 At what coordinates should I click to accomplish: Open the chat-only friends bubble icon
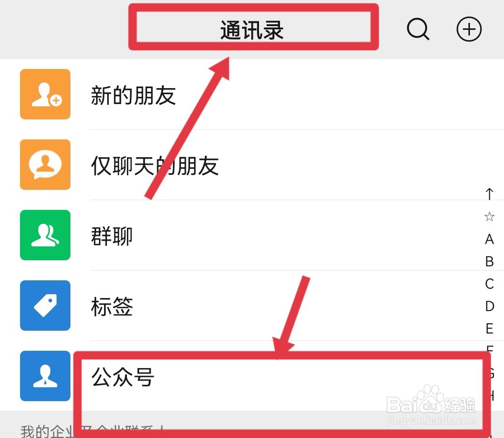(45, 165)
